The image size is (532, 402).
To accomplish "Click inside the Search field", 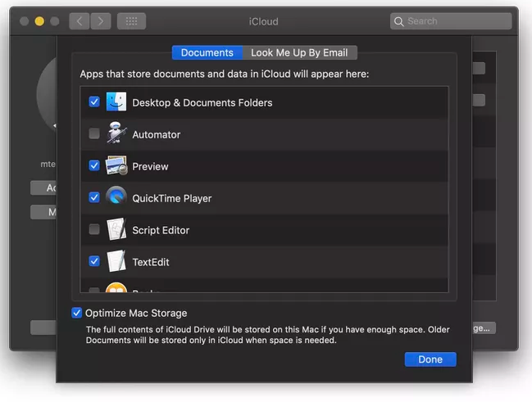I will [451, 21].
